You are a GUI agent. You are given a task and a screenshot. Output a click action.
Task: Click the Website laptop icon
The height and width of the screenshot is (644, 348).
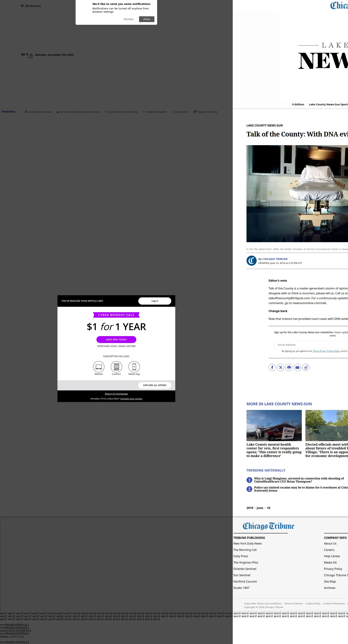(99, 367)
